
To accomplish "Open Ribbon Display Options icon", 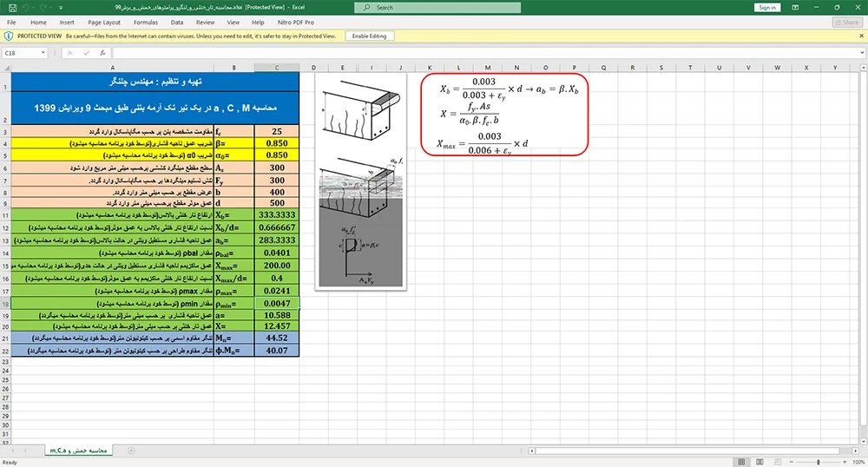I will click(795, 7).
